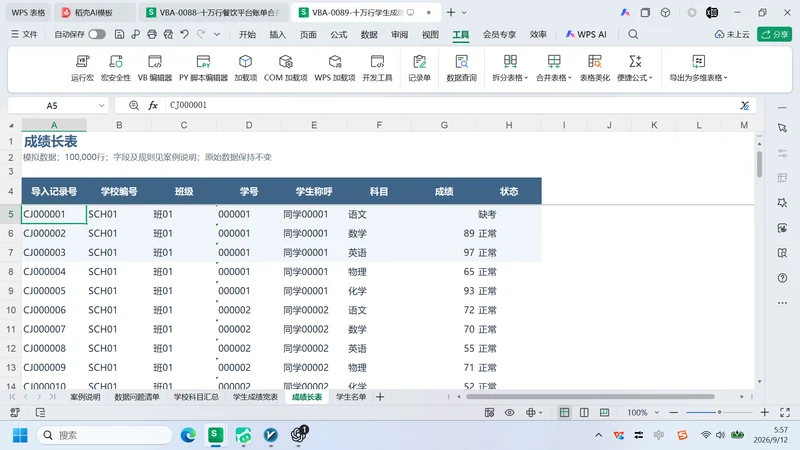Image resolution: width=800 pixels, height=450 pixels.
Task: Save the workbook with the save icon
Action: pos(119,34)
